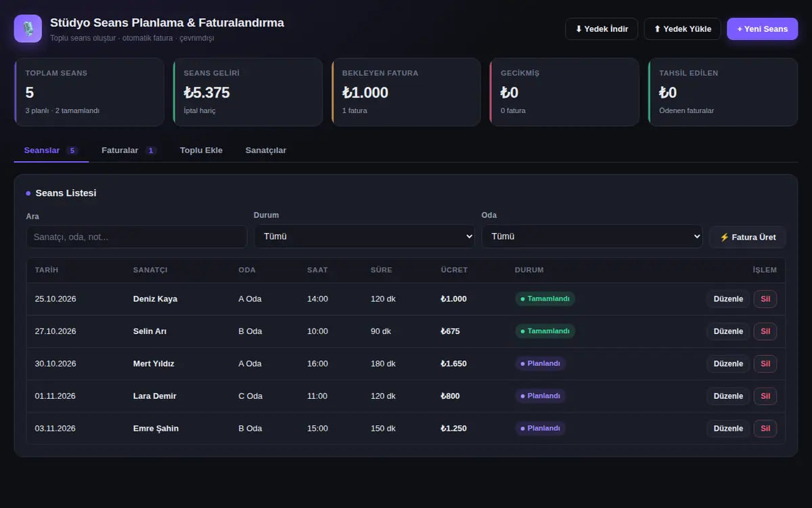This screenshot has height=508, width=812.
Task: Switch to the Seanslar tab
Action: 51,150
